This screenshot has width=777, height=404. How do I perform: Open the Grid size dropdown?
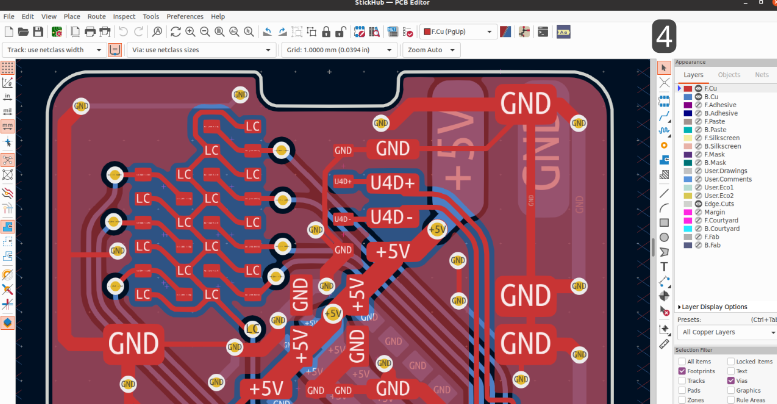(340, 49)
